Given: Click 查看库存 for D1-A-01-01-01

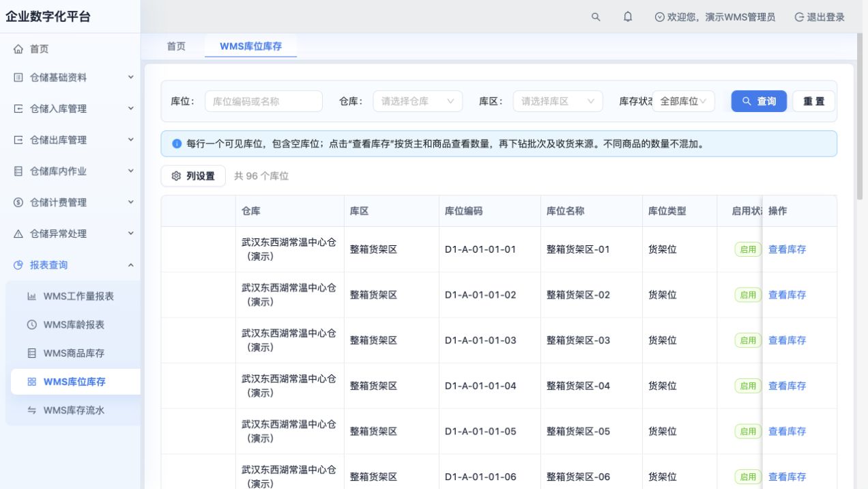Looking at the screenshot, I should point(787,249).
